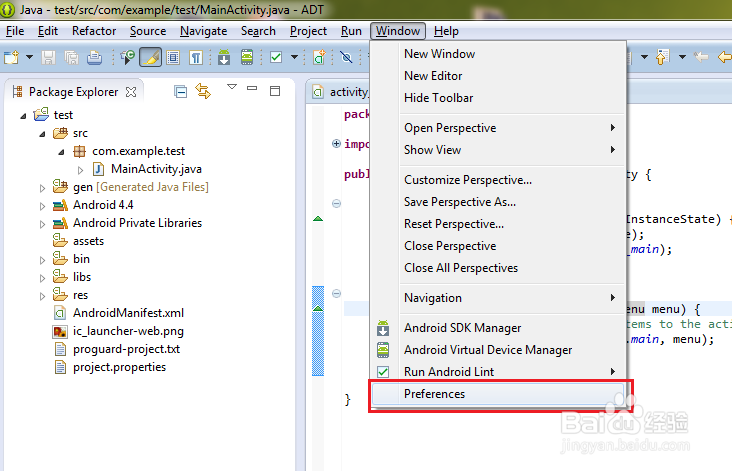Click the Print toolbar icon
This screenshot has height=471, width=732.
click(x=94, y=57)
